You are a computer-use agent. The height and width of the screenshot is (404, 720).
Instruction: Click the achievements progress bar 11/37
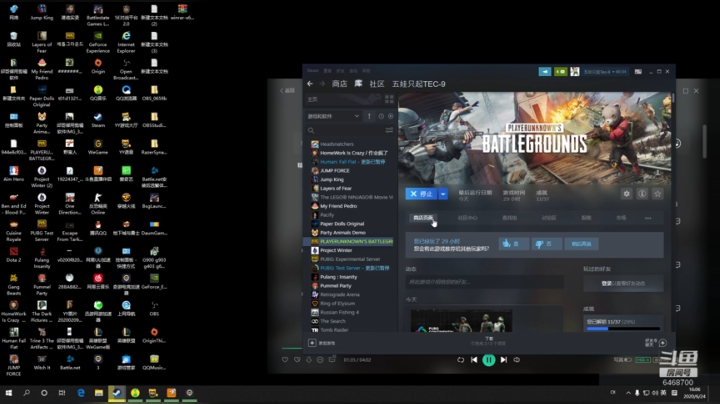click(x=623, y=329)
